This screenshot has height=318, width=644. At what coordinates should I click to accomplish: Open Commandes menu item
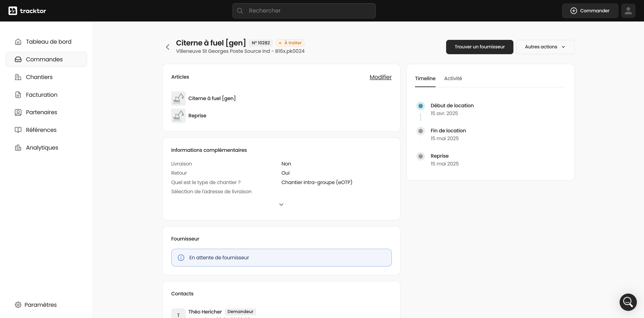[46, 59]
